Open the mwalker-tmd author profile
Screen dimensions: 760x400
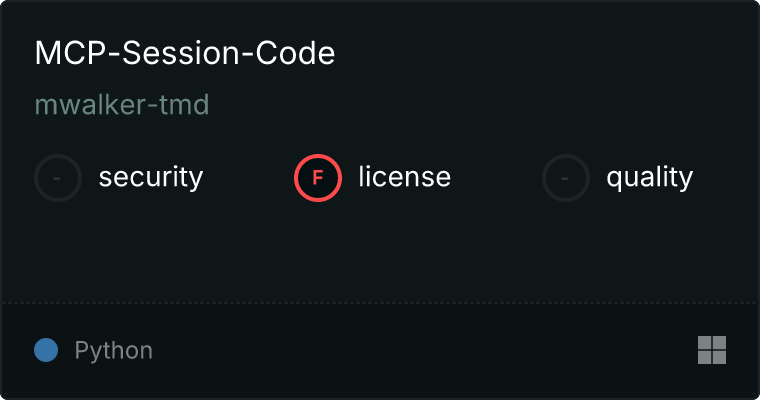[x=122, y=105]
